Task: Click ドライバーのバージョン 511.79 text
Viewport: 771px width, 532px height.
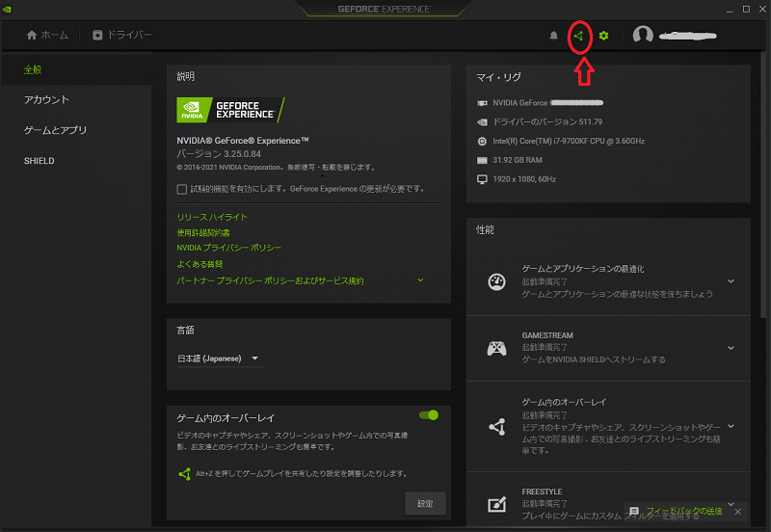Action: (x=547, y=122)
